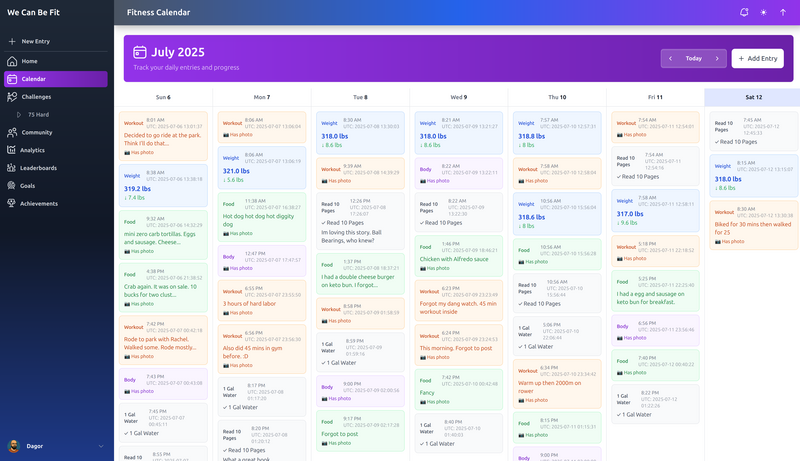
Task: Open the Achievements menu item
Action: coord(56,203)
